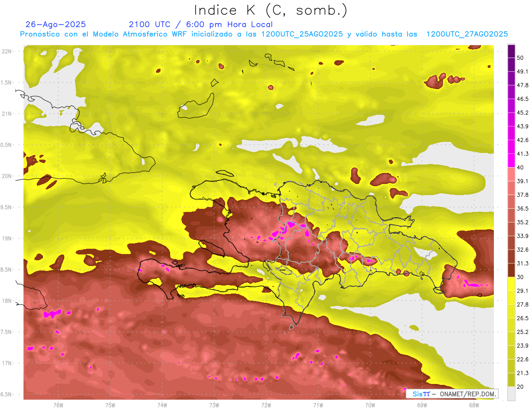This screenshot has width=532, height=411.
Task: Click the "29.1" value on the color scale
Action: click(522, 291)
